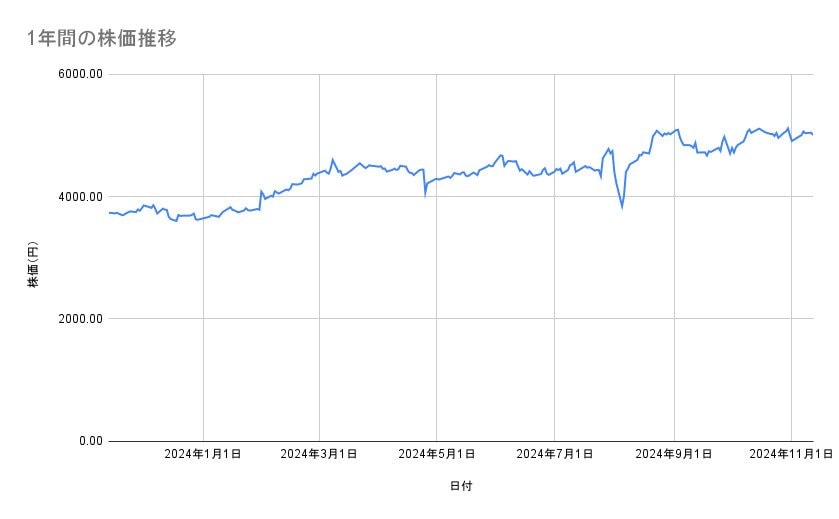Select the 2024年9月1日 x-axis label

[x=674, y=455]
